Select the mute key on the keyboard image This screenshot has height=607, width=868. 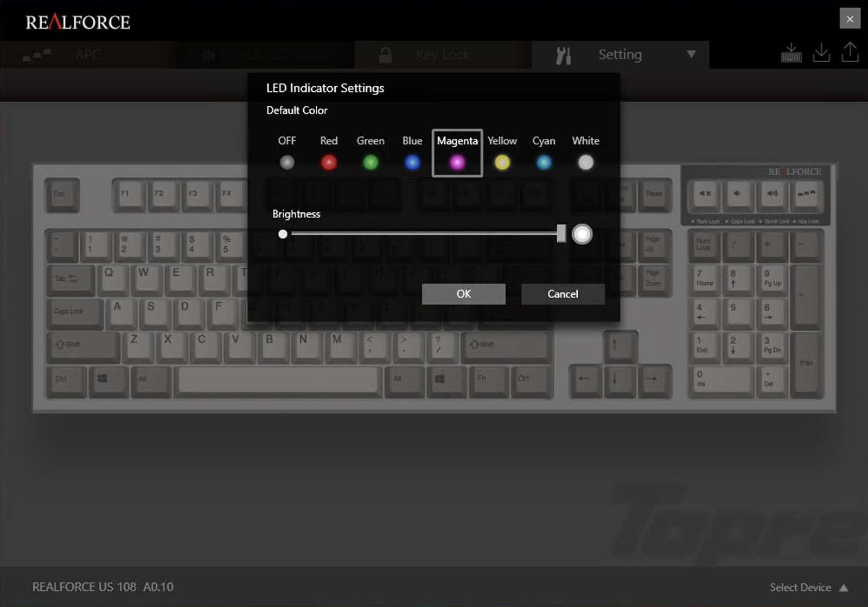[705, 195]
